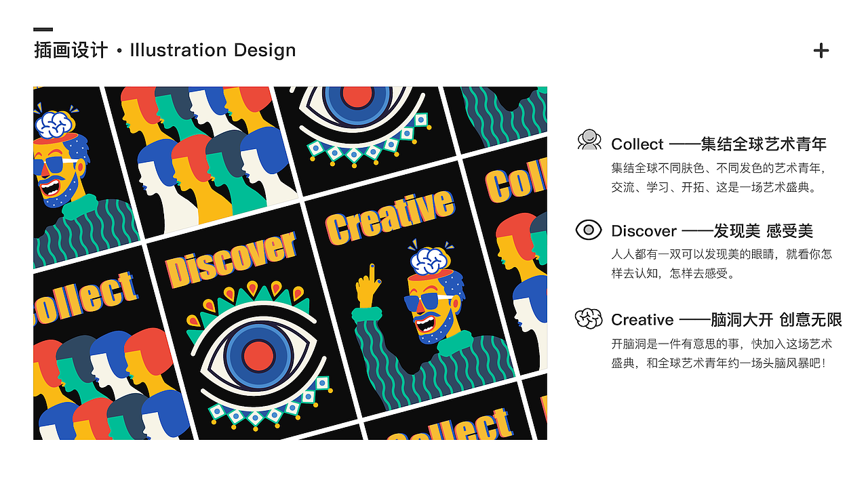868x488 pixels.
Task: Click the plus icon at top right
Action: [821, 51]
